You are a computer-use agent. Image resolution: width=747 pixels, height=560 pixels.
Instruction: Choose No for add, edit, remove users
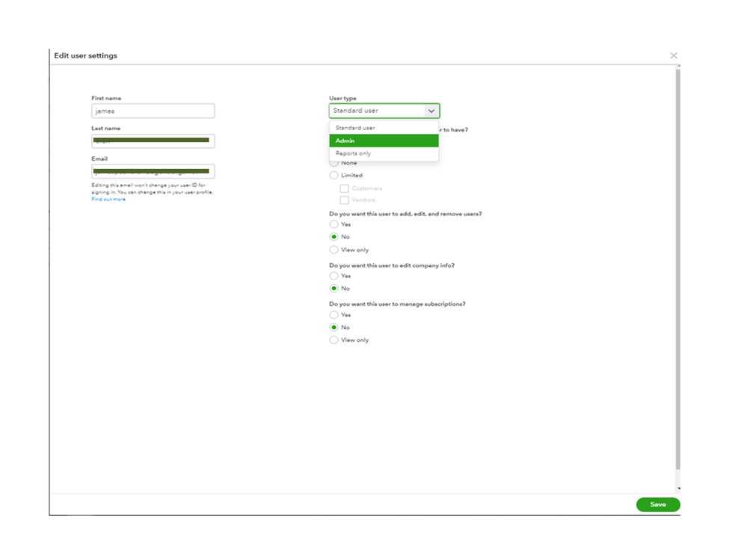pos(334,237)
